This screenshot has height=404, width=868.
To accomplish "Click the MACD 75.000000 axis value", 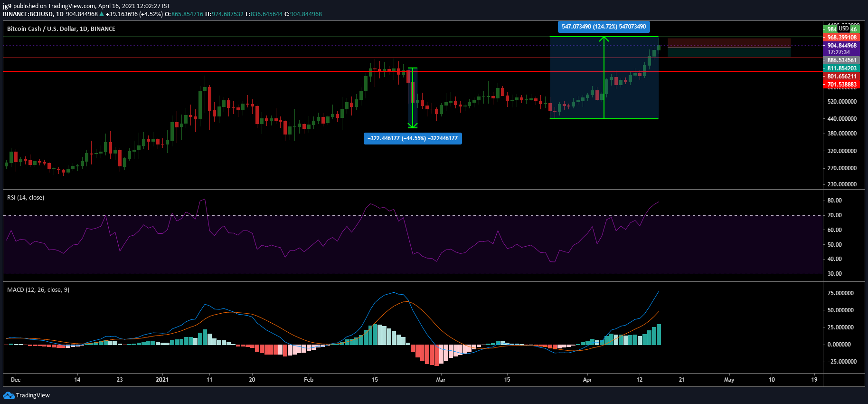I will coord(840,293).
